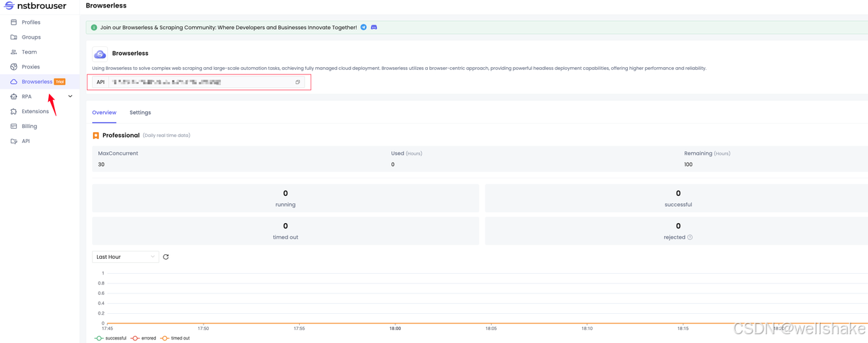Image resolution: width=868 pixels, height=343 pixels.
Task: Open the Telegram community icon
Action: click(x=363, y=28)
